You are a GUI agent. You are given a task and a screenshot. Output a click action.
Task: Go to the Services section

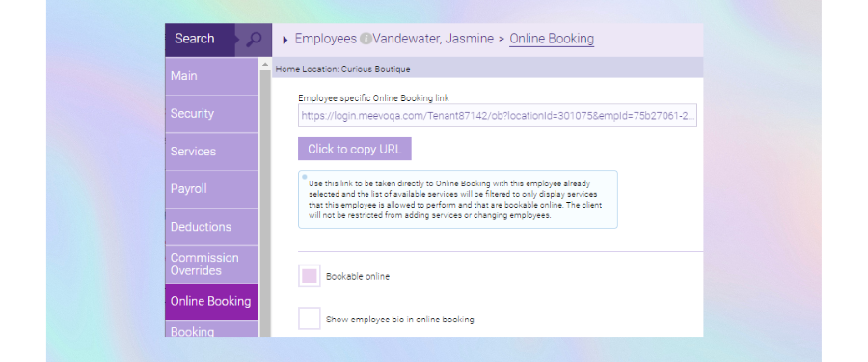click(x=211, y=152)
